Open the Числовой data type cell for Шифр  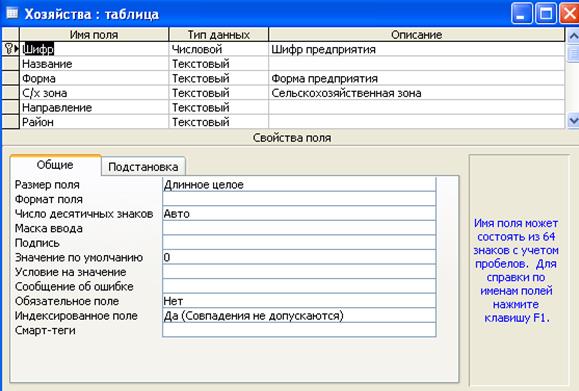219,49
